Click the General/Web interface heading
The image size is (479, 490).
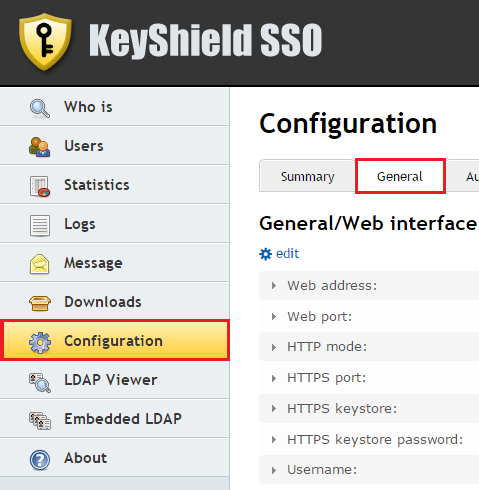368,223
